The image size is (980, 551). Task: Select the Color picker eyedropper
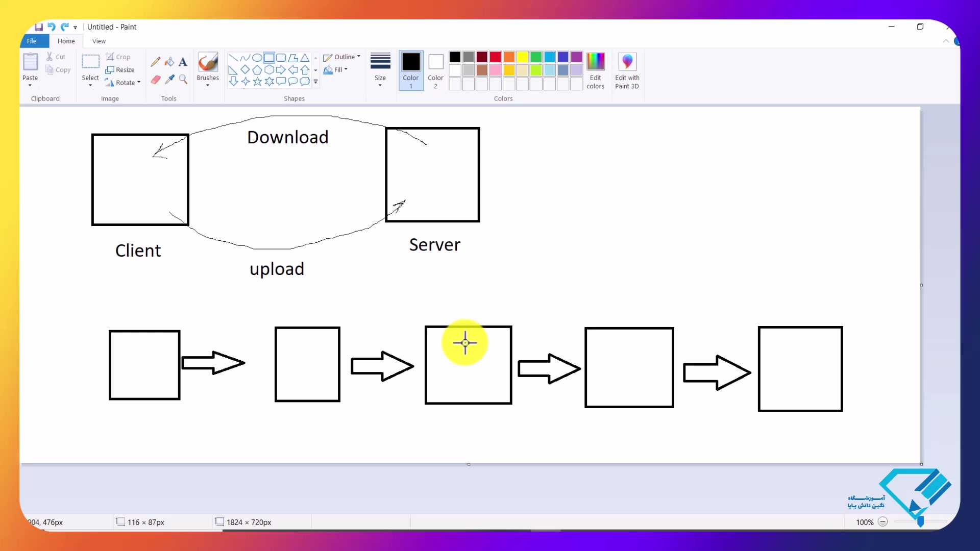coord(169,80)
